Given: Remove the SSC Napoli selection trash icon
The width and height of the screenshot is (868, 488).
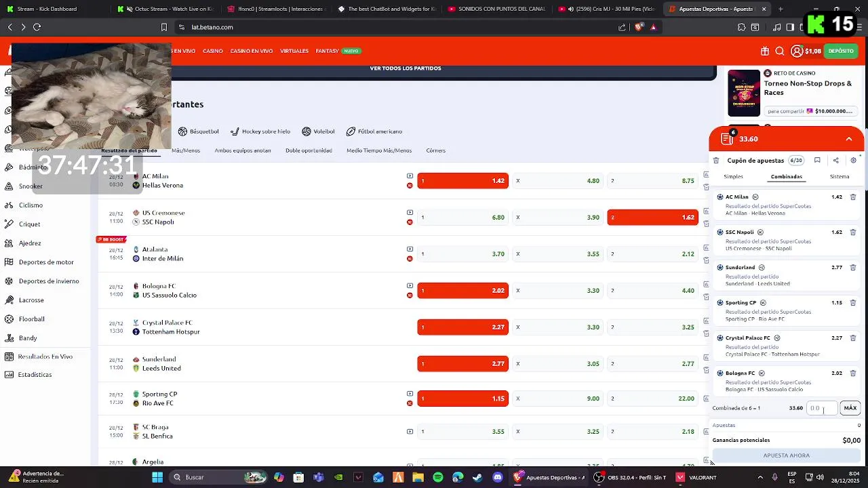Looking at the screenshot, I should click(x=853, y=232).
